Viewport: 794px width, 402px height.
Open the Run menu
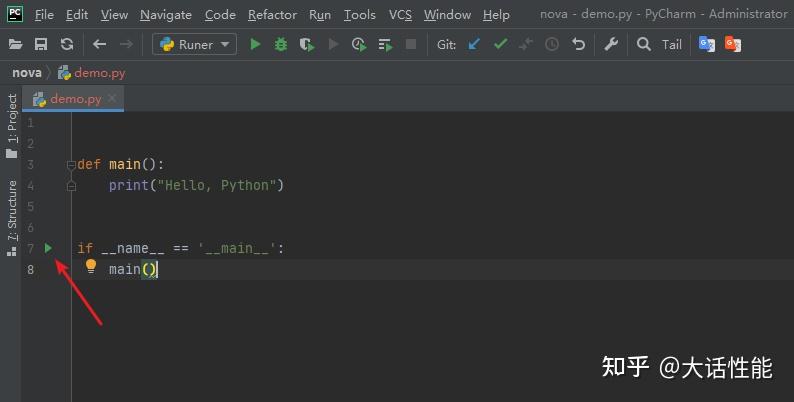pos(320,15)
